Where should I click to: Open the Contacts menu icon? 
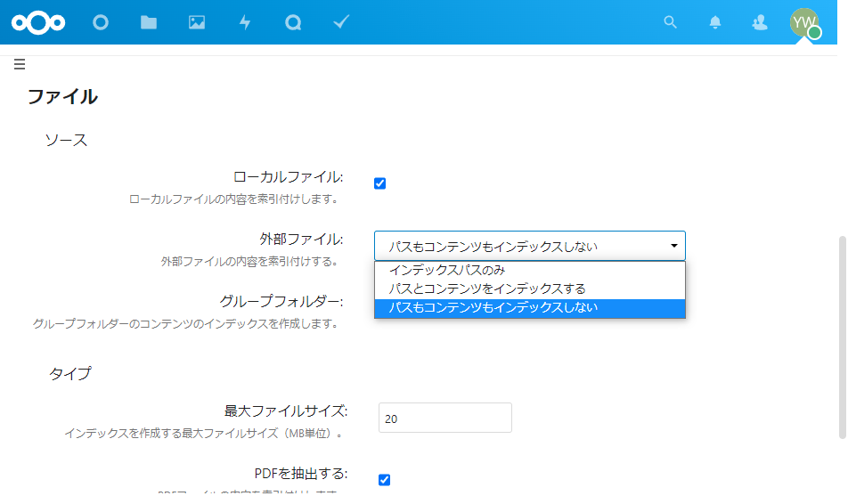pos(760,22)
